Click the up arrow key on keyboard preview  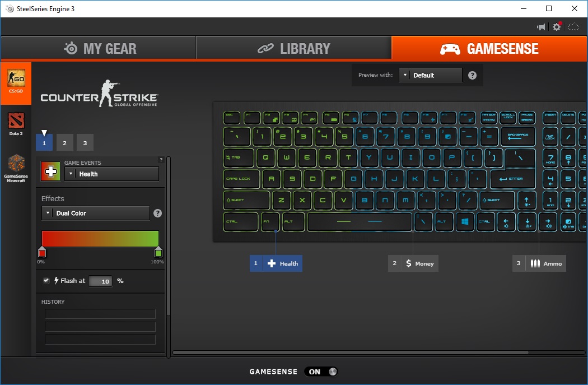(526, 201)
